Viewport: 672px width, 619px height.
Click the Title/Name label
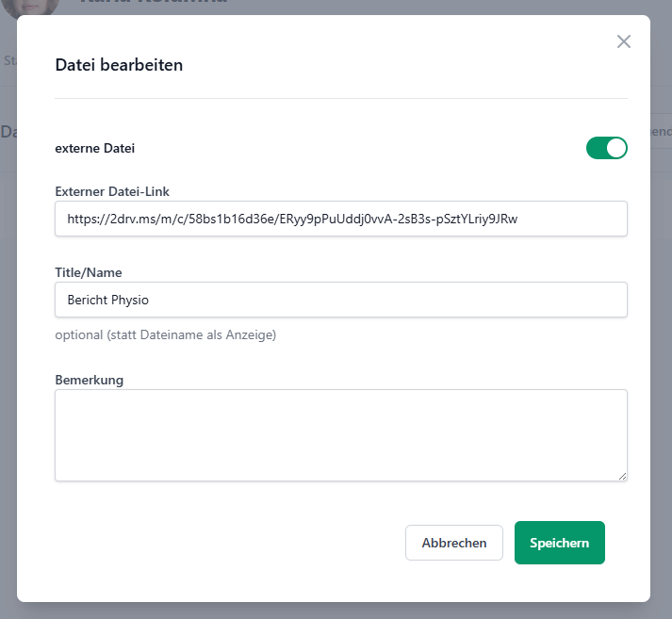[89, 272]
